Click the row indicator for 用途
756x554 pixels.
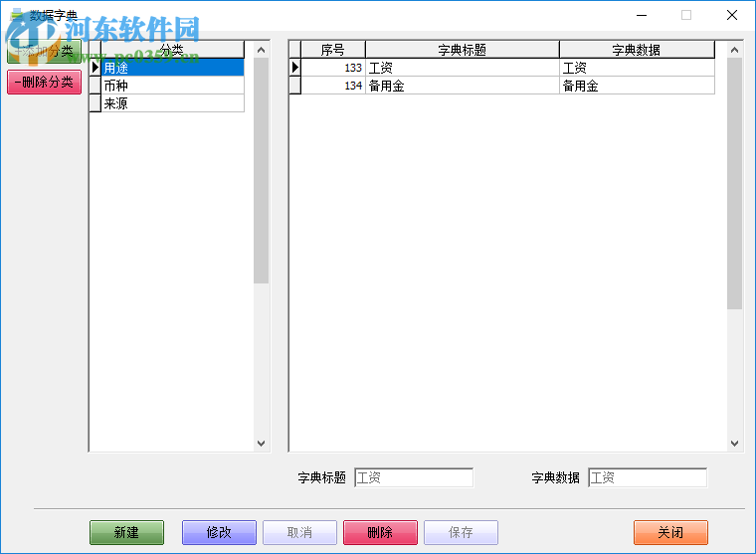click(94, 68)
